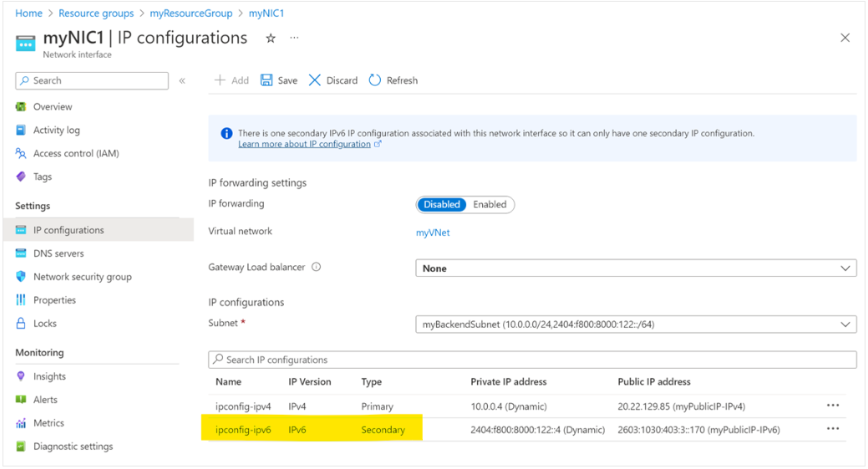Open Tags in the sidebar
This screenshot has width=868, height=469.
coord(43,176)
